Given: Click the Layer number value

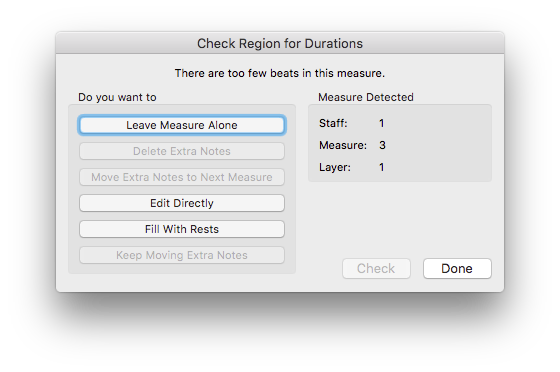Looking at the screenshot, I should pos(381,167).
